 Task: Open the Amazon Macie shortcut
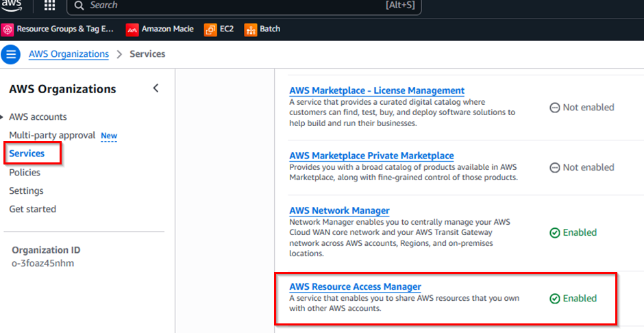[168, 29]
